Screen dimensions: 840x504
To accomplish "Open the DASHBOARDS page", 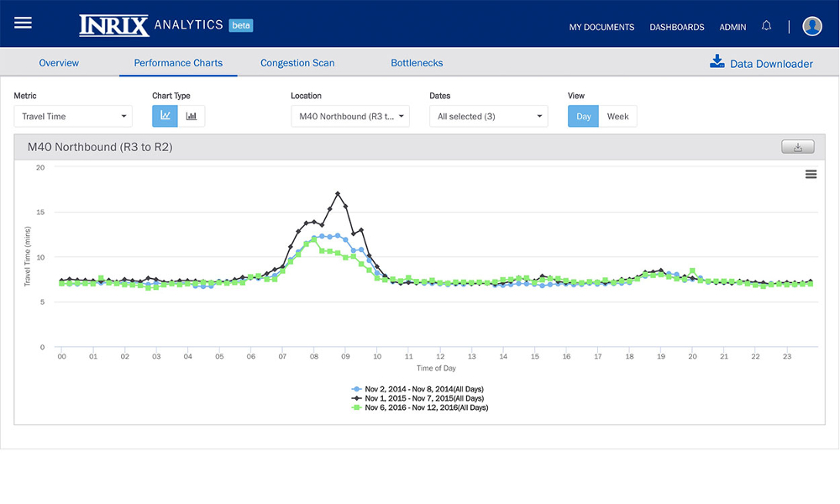I will point(676,28).
